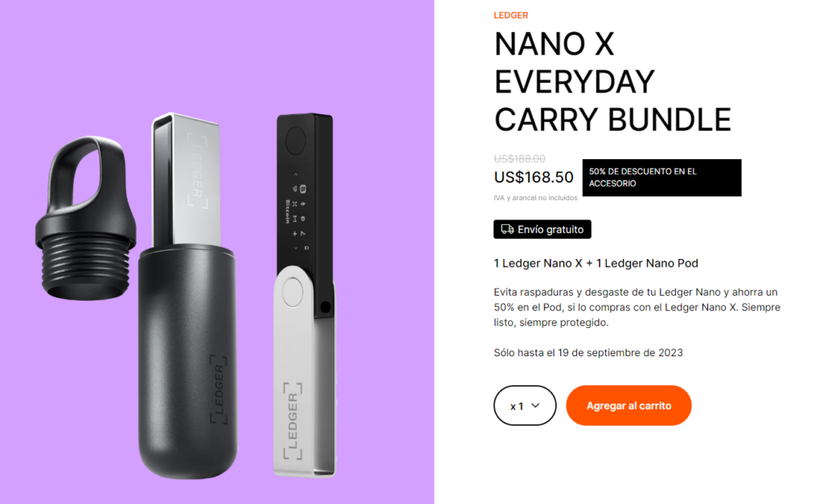The width and height of the screenshot is (823, 504).
Task: Click the NANO X EVERYDAY CARRY BUNDLE title
Action: 612,81
